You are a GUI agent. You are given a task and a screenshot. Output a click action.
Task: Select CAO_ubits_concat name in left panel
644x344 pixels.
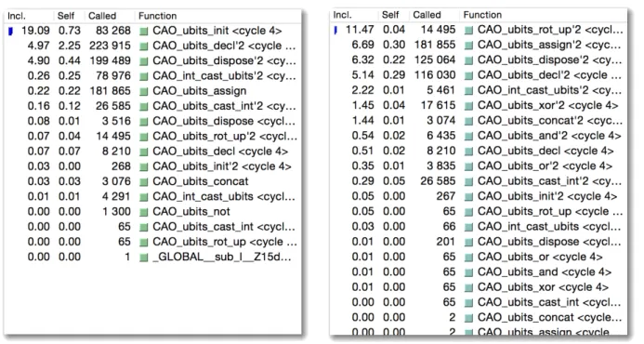pyautogui.click(x=201, y=181)
